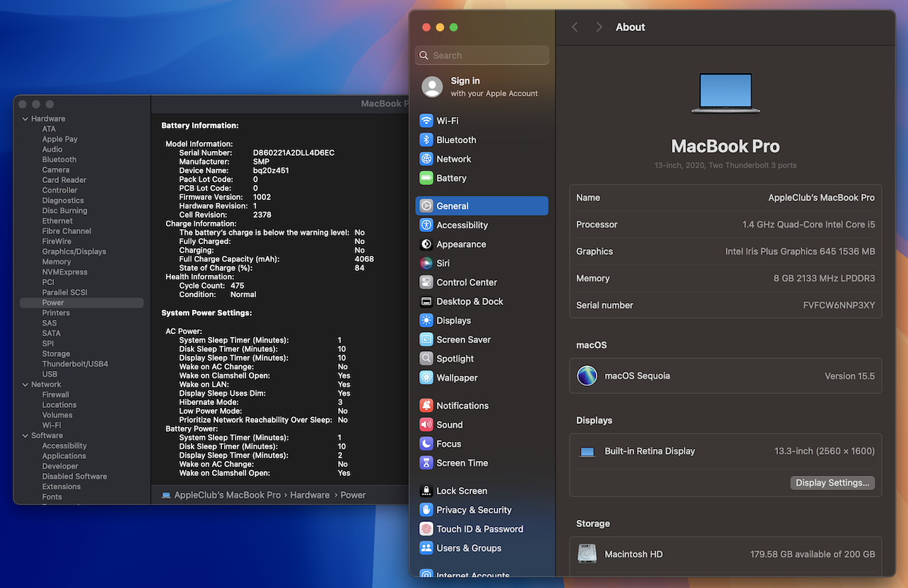The width and height of the screenshot is (908, 588).
Task: Select Applications under Software in System Information
Action: tap(64, 456)
